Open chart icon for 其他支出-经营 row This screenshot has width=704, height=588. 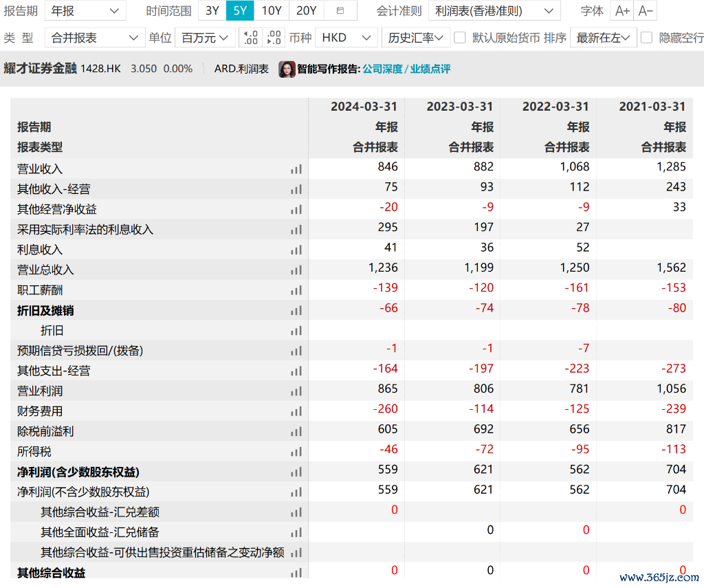(x=296, y=371)
